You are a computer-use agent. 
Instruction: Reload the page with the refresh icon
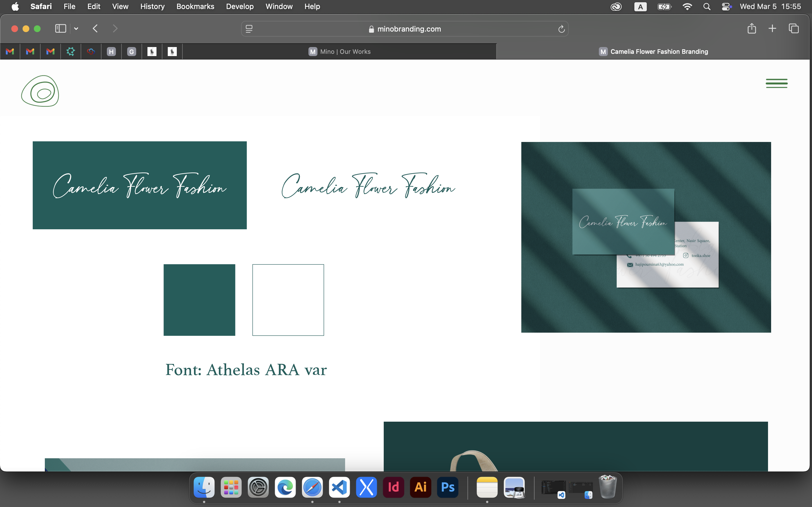[561, 29]
